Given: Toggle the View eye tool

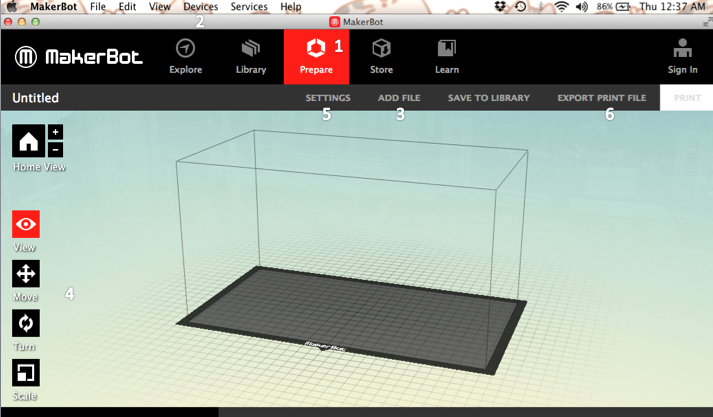Looking at the screenshot, I should (x=26, y=224).
